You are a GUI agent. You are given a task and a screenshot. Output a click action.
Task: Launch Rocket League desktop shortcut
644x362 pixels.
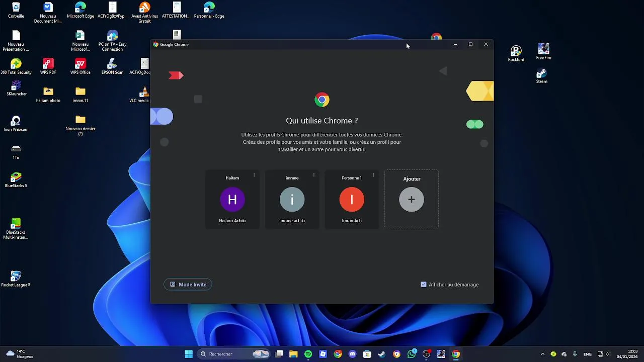(x=16, y=279)
